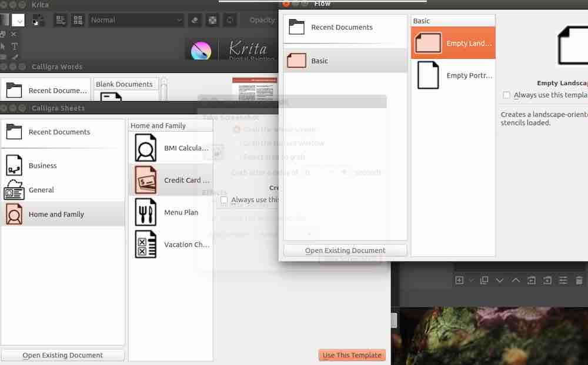Open Krita's brush editor settings icon

(x=61, y=20)
